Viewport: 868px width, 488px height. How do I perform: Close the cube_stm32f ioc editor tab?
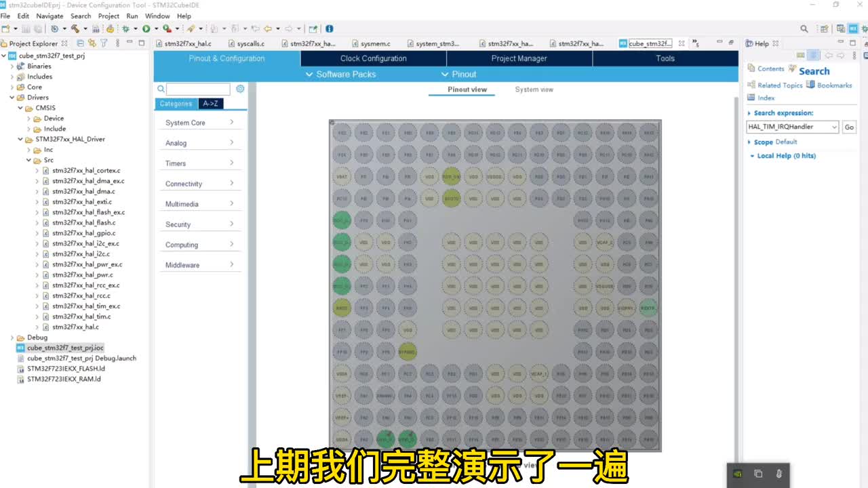click(x=682, y=43)
